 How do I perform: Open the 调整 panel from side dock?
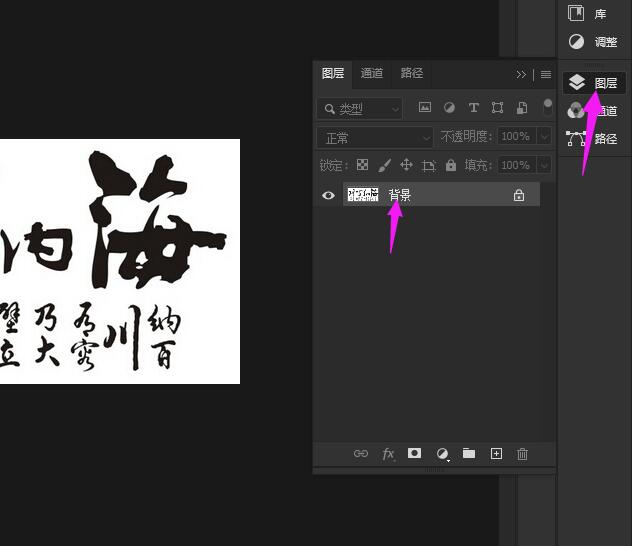point(592,42)
